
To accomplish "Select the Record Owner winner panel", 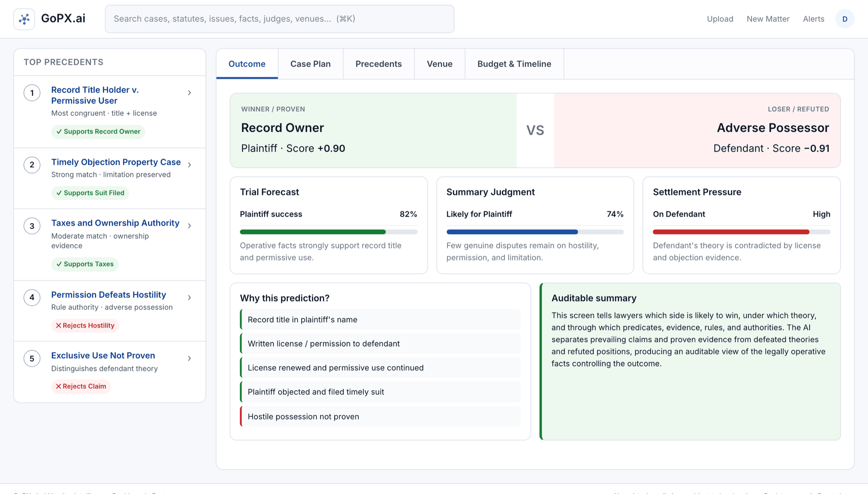I will tap(373, 131).
